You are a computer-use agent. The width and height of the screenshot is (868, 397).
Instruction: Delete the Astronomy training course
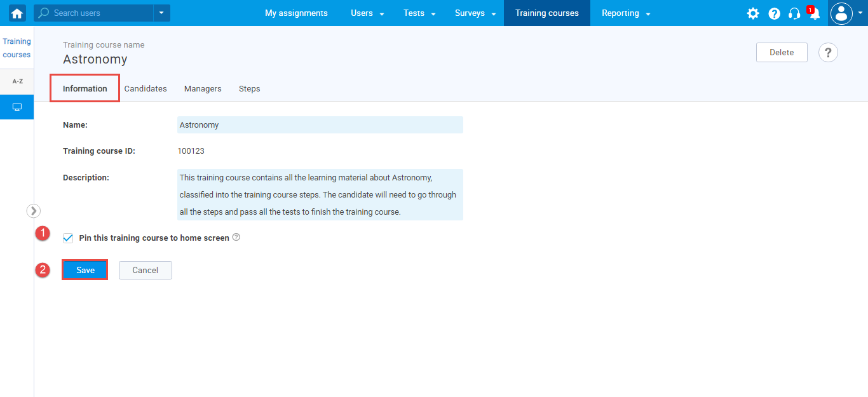[782, 53]
